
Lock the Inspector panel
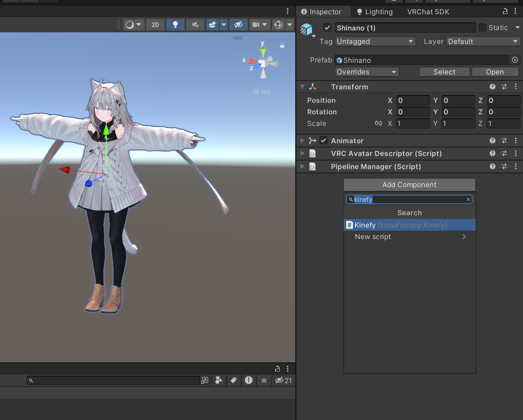[505, 11]
